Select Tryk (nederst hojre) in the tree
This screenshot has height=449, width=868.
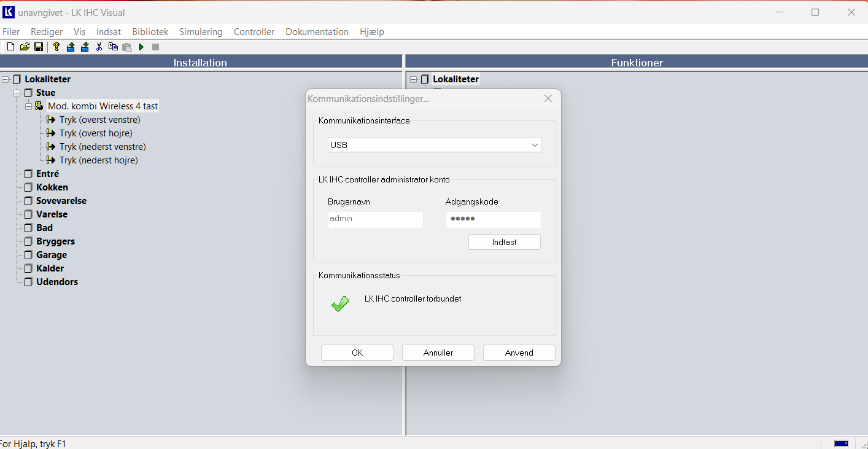tap(99, 160)
